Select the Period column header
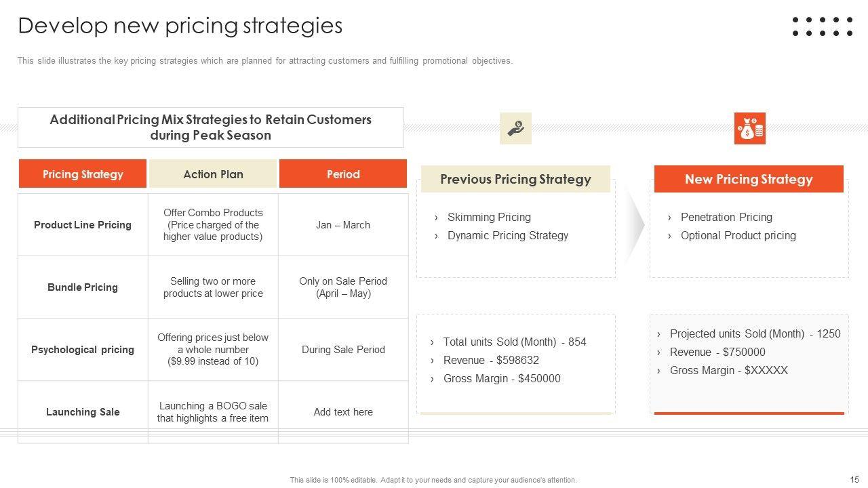The height and width of the screenshot is (488, 868). (343, 174)
